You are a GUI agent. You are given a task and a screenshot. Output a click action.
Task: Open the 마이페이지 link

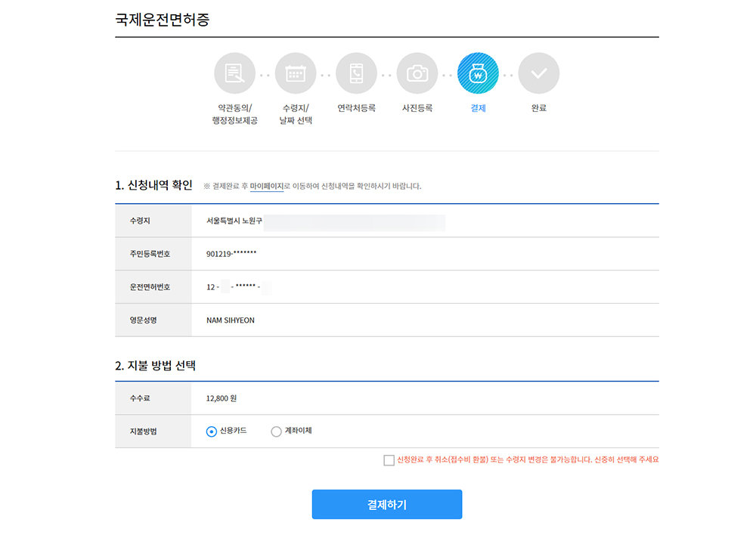pos(266,186)
